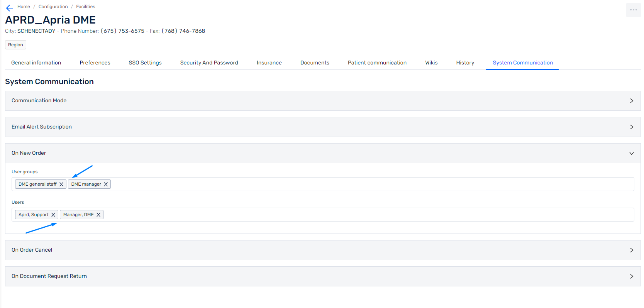This screenshot has height=308, width=644.
Task: Switch to Patient communication tab
Action: (x=377, y=63)
